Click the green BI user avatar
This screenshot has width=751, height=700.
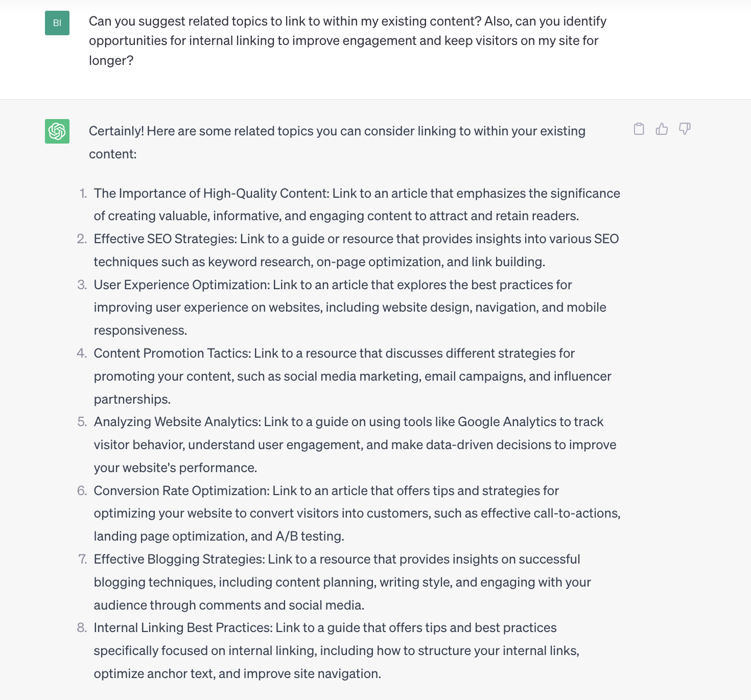click(57, 23)
